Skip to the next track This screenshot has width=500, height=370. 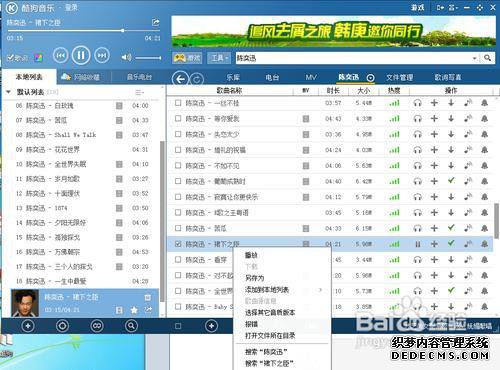tap(102, 55)
